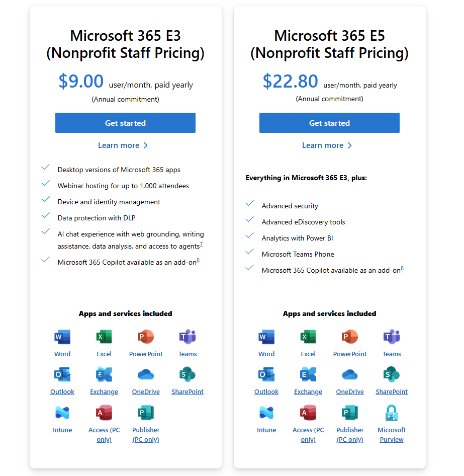Click the Excel icon in E5 plan

point(308,337)
